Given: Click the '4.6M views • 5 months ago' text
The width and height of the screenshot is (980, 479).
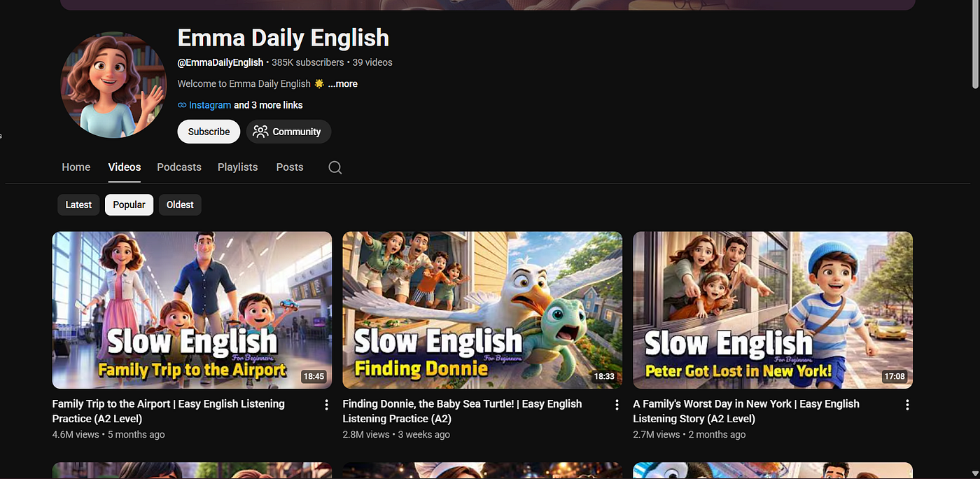Looking at the screenshot, I should pyautogui.click(x=108, y=434).
